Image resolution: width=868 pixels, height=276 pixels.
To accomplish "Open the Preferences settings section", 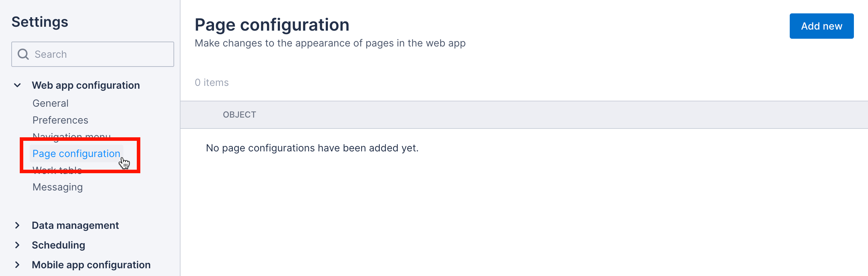I will [60, 120].
